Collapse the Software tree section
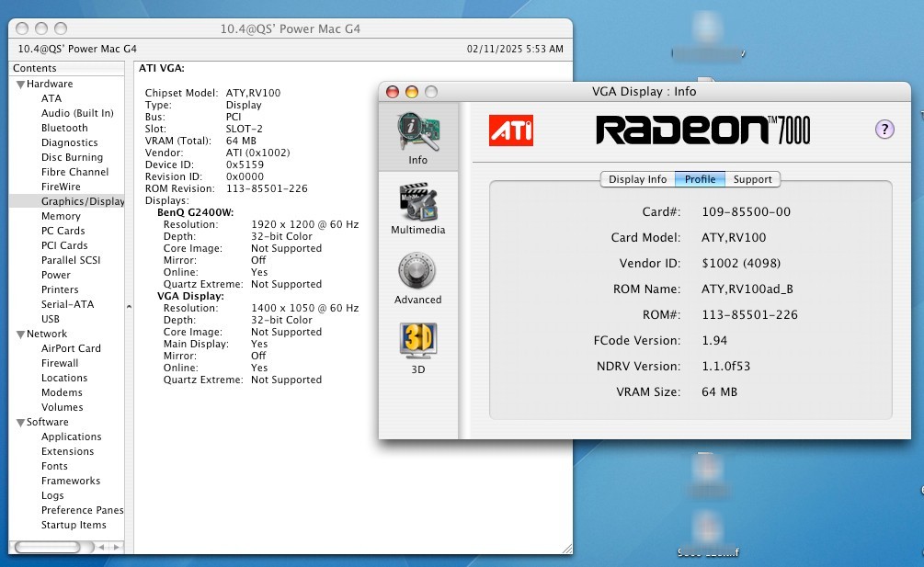Image resolution: width=924 pixels, height=567 pixels. tap(20, 423)
